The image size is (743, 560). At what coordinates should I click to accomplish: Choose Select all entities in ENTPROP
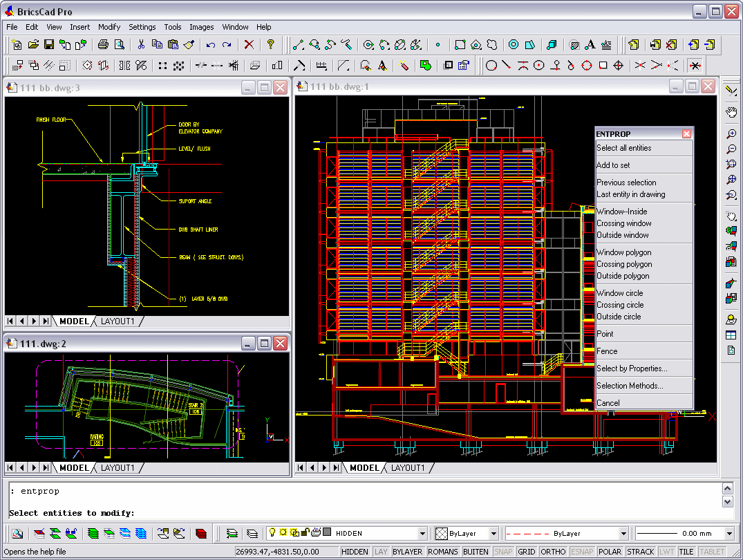pos(623,148)
